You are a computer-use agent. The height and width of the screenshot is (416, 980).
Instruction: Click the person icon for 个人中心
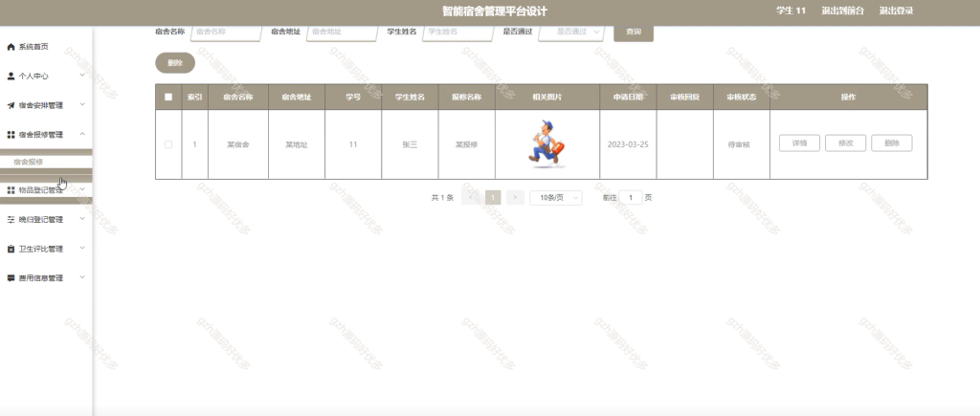[11, 77]
